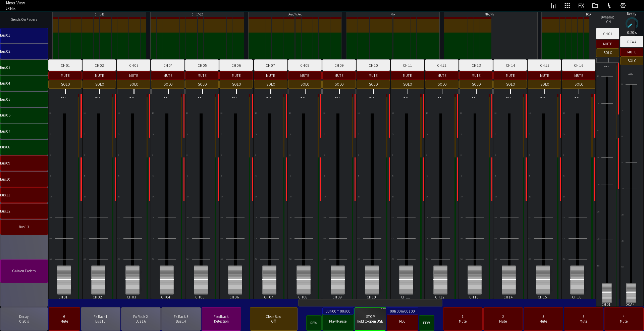644x331 pixels.
Task: Enable SOLO on channel CH12
Action: pos(441,84)
